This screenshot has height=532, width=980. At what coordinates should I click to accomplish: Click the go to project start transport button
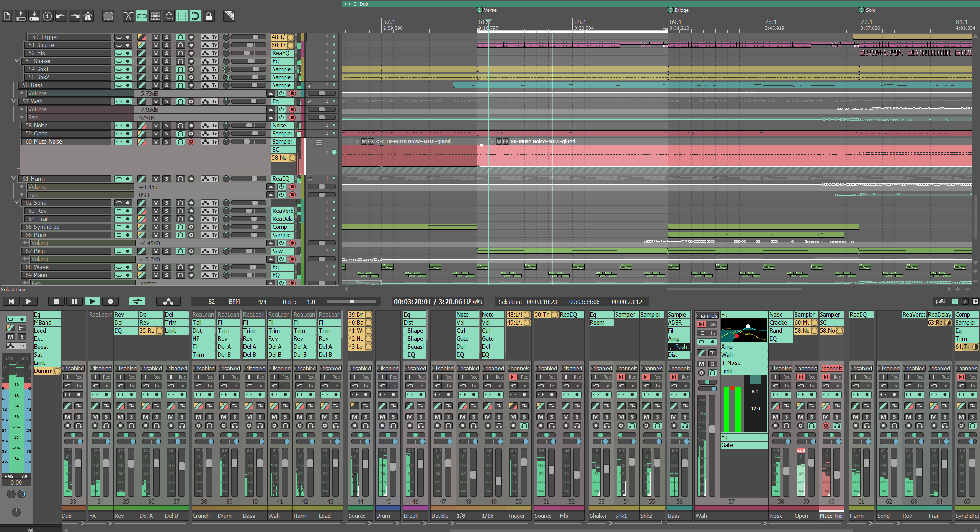[11, 302]
